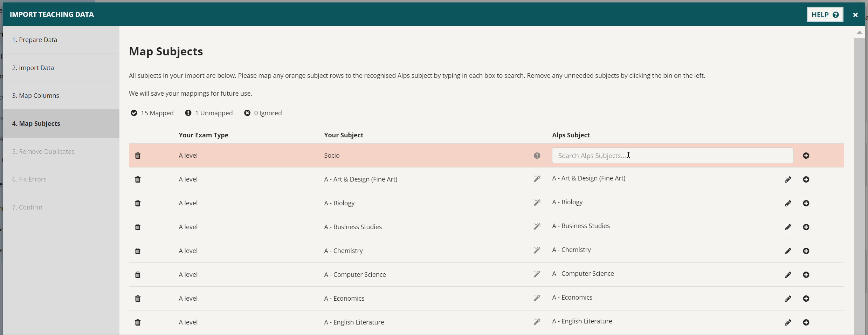Click 'A - Computer Science' under Your Subject
868x335 pixels.
[355, 275]
